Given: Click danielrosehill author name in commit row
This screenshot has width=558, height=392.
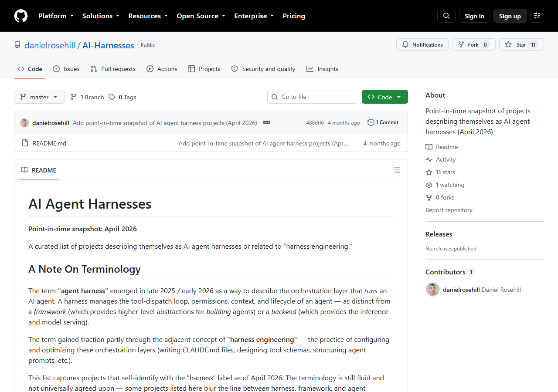Looking at the screenshot, I should click(x=51, y=123).
